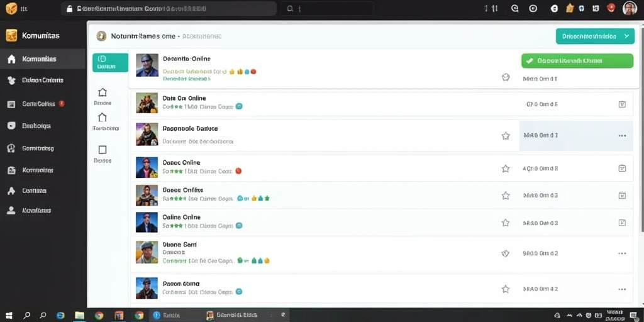The height and width of the screenshot is (322, 644).
Task: Click the Rasonoale Dartvos thumbnail
Action: [x=147, y=135]
